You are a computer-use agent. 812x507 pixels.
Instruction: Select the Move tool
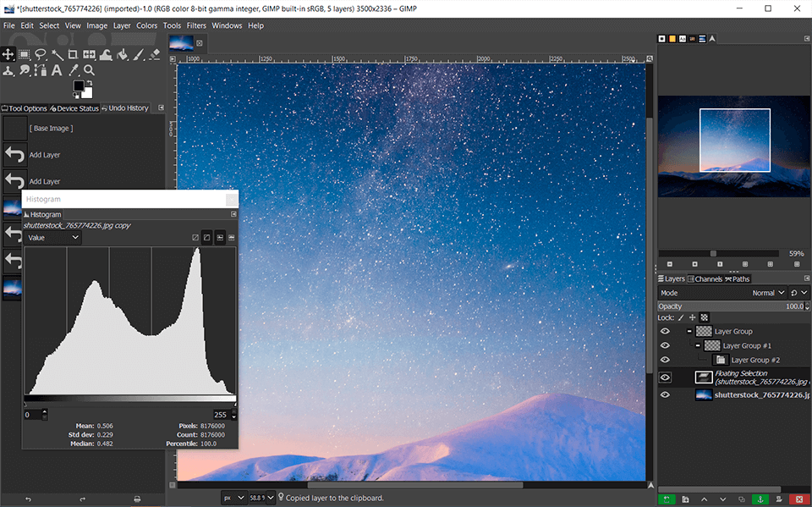point(8,54)
